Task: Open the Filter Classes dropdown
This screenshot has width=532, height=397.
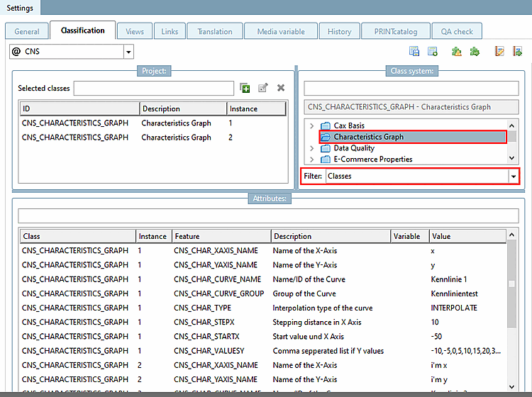Action: pyautogui.click(x=513, y=176)
